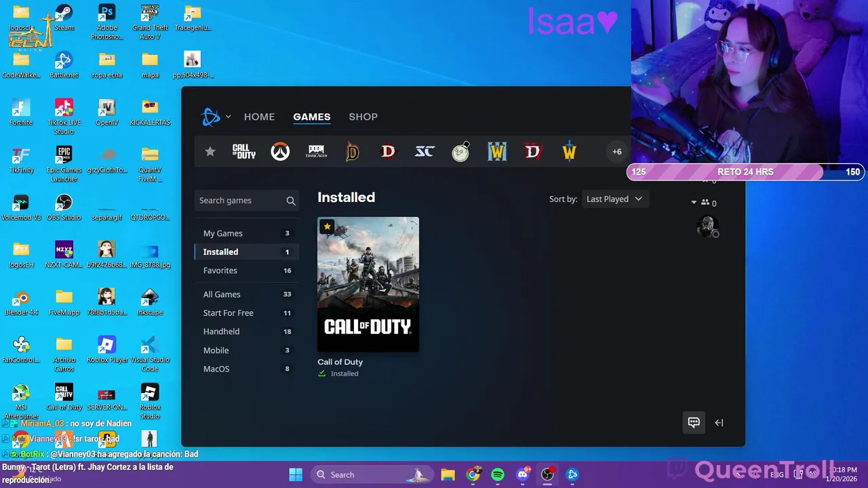Image resolution: width=868 pixels, height=488 pixels.
Task: Open OpenIV desktop shortcut
Action: 106,113
